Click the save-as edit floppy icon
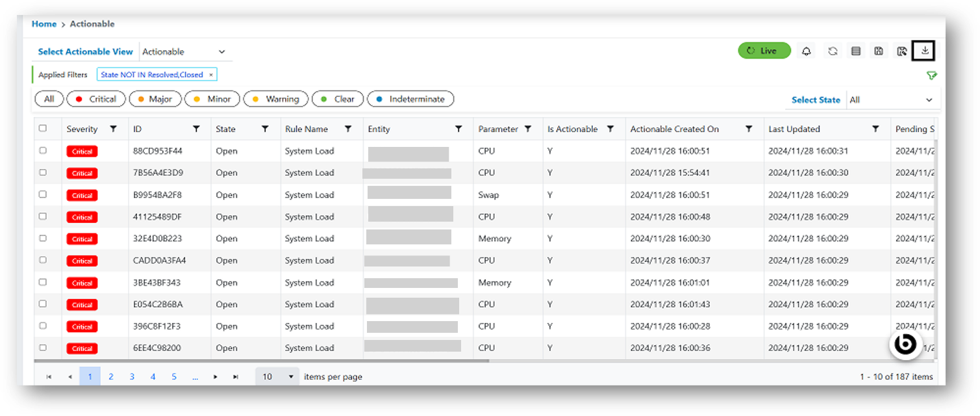This screenshot has width=980, height=416. point(901,51)
